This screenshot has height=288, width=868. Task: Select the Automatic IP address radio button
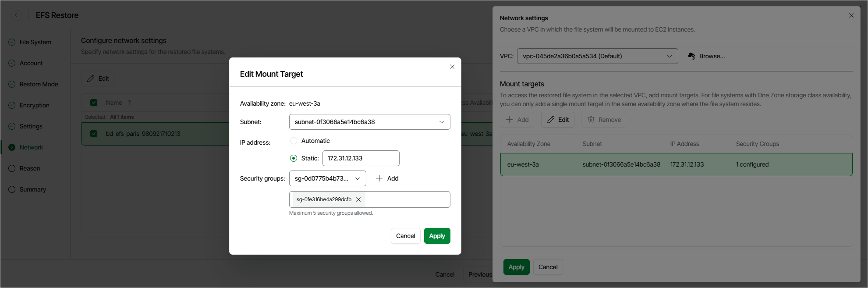[294, 141]
